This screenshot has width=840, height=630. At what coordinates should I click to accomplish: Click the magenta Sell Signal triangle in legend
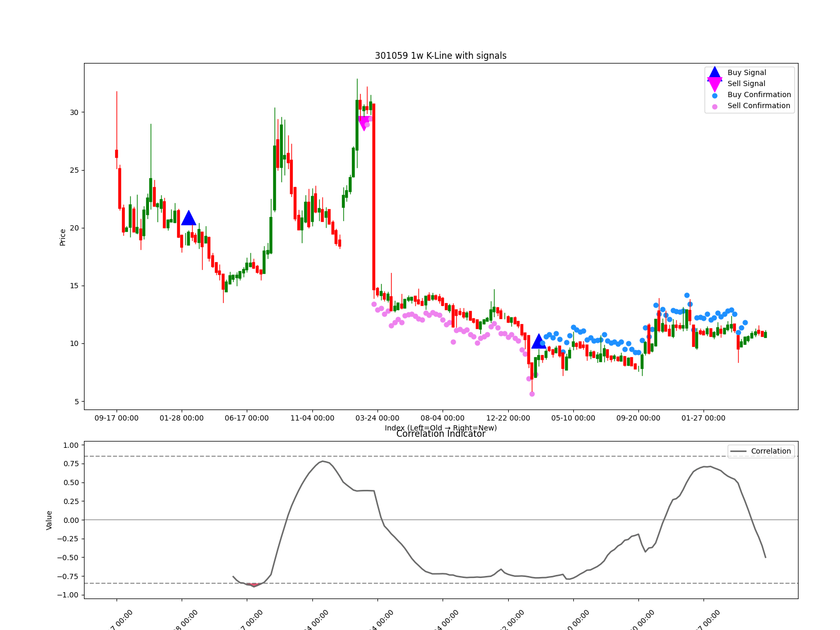tap(715, 84)
